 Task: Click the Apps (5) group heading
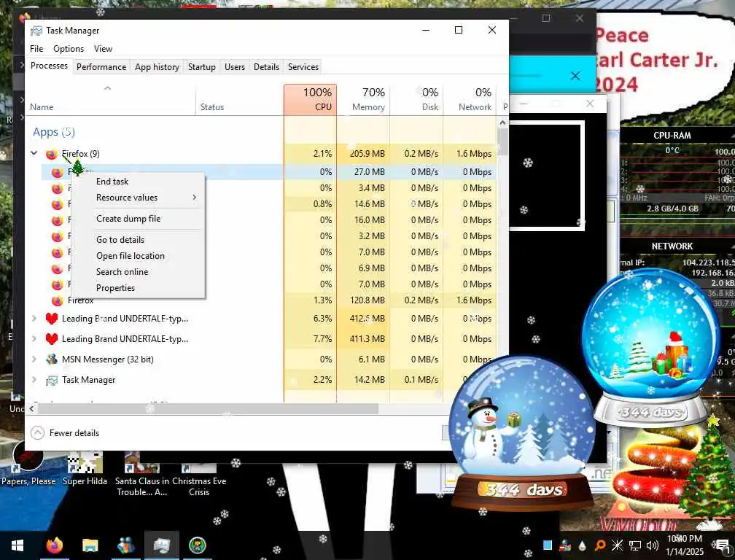click(x=54, y=132)
